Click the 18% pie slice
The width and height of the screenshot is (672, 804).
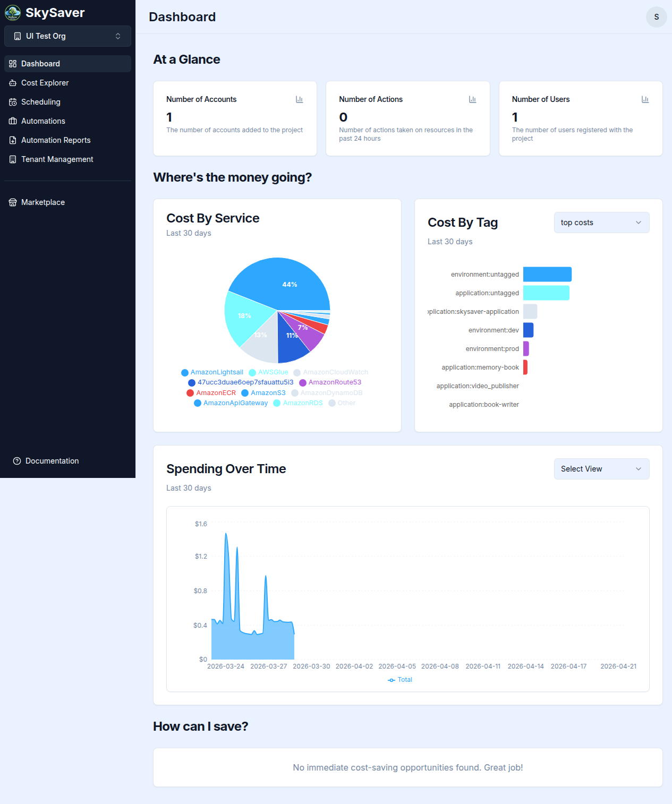click(243, 317)
